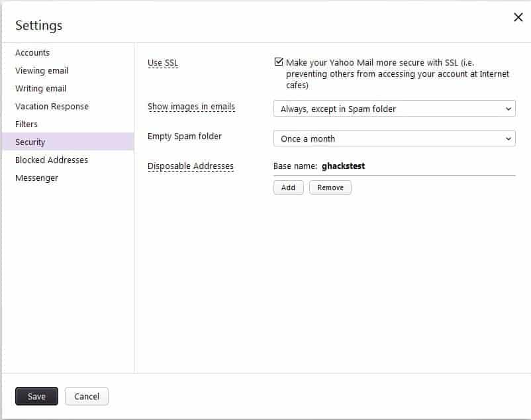
Task: Go to Viewing email settings
Action: pyautogui.click(x=42, y=71)
